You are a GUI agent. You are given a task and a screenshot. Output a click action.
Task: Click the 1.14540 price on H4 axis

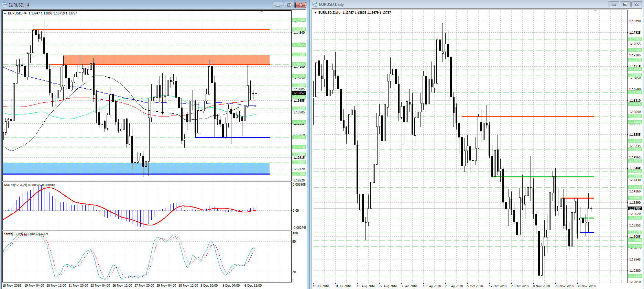click(299, 33)
